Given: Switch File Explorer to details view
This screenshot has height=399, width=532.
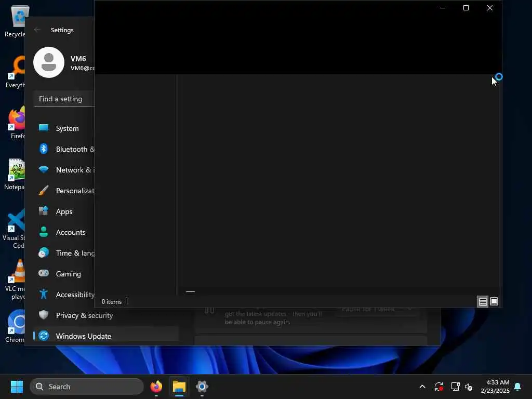Looking at the screenshot, I should 483,301.
